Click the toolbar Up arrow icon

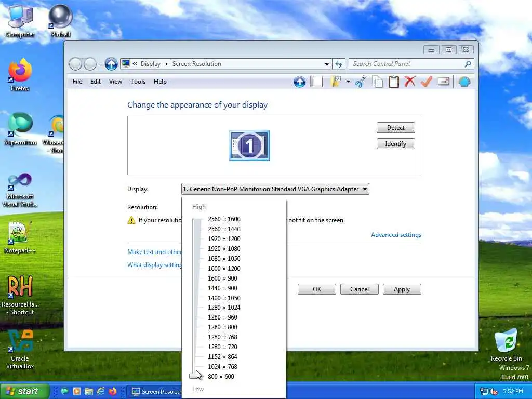[x=299, y=82]
